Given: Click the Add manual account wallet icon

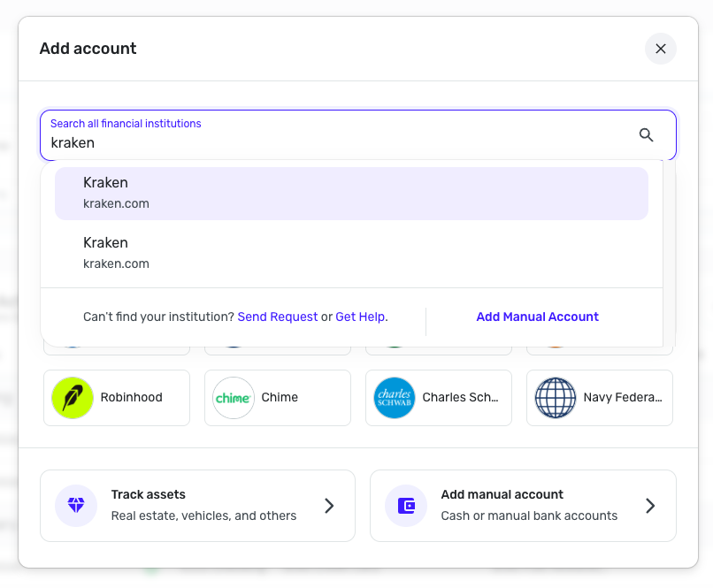Looking at the screenshot, I should [x=406, y=506].
